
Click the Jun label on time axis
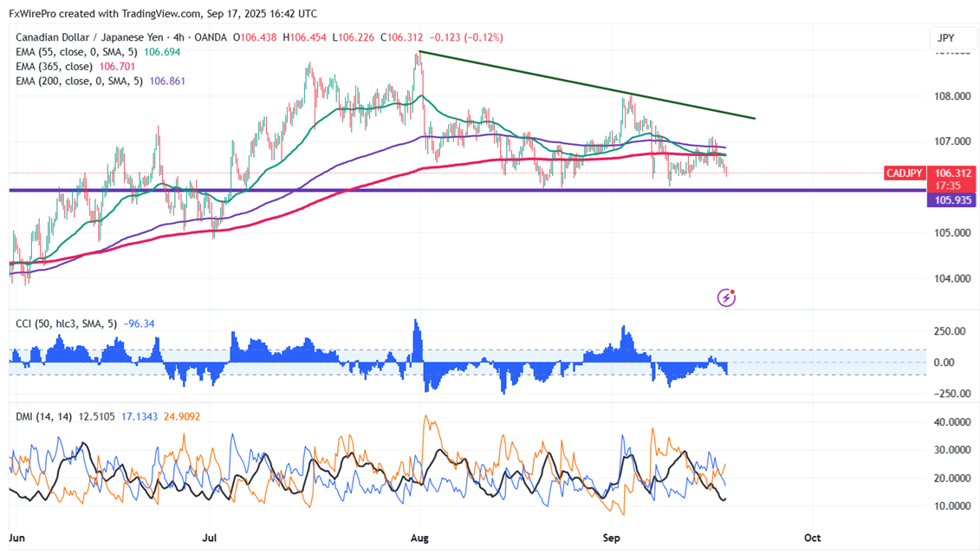coord(16,539)
